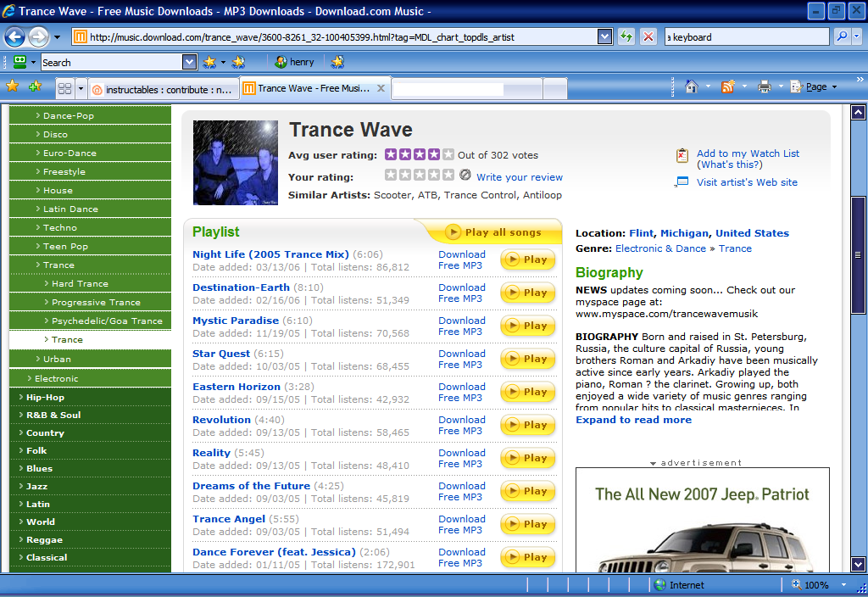The height and width of the screenshot is (597, 868).
Task: Open the zoom level dropdown next to 100%
Action: click(x=843, y=585)
